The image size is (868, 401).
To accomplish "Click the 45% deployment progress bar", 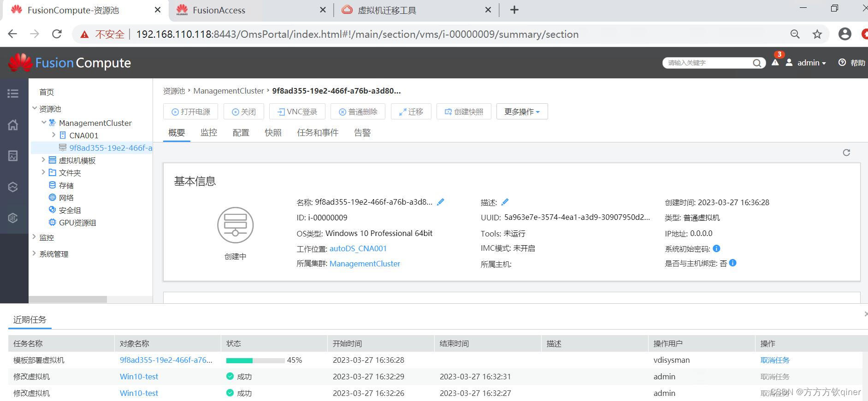I will click(255, 360).
